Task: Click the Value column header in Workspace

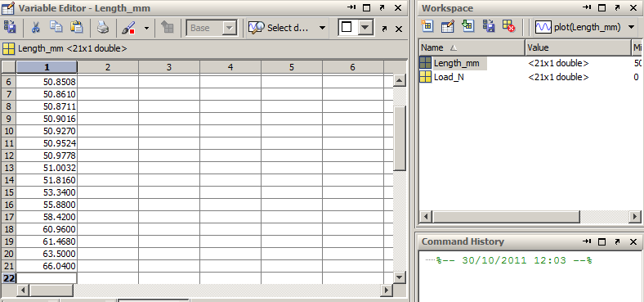Action: (x=578, y=47)
